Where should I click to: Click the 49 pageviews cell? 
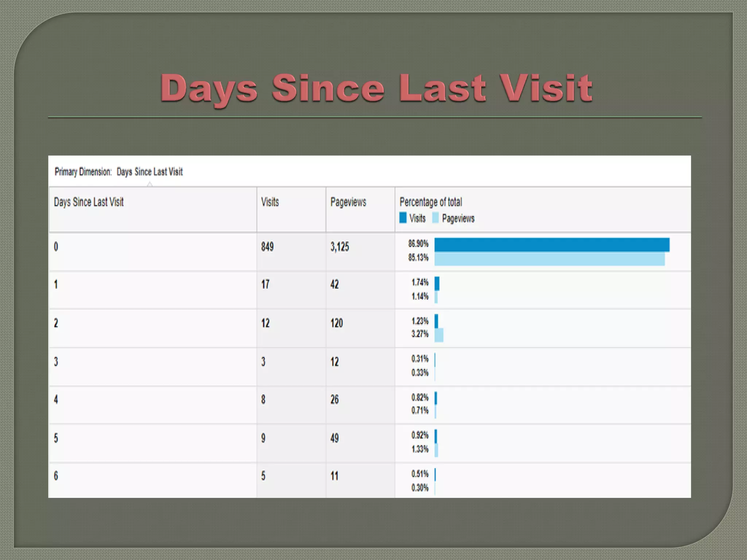pos(334,438)
